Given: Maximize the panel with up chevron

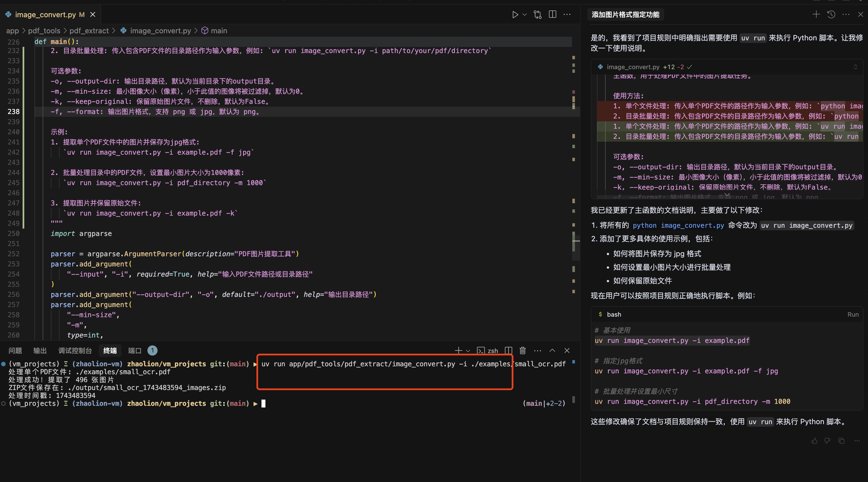Looking at the screenshot, I should (552, 351).
